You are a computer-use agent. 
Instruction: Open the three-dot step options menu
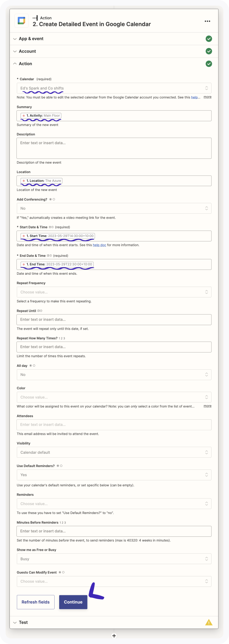pyautogui.click(x=208, y=21)
